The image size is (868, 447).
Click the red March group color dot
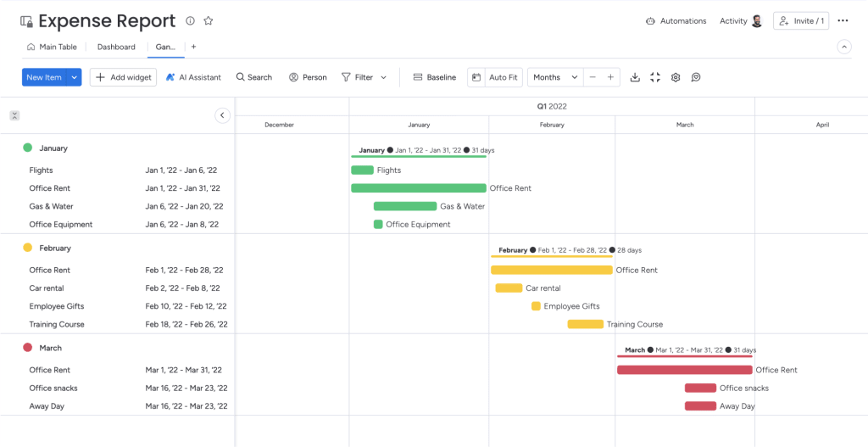point(27,348)
